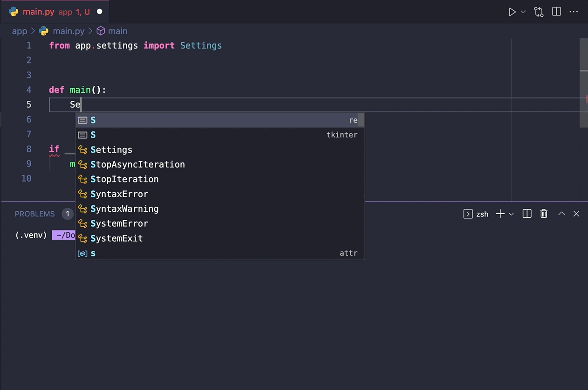Run the Python file with play icon
Screen dimensions: 588x390
[512, 12]
